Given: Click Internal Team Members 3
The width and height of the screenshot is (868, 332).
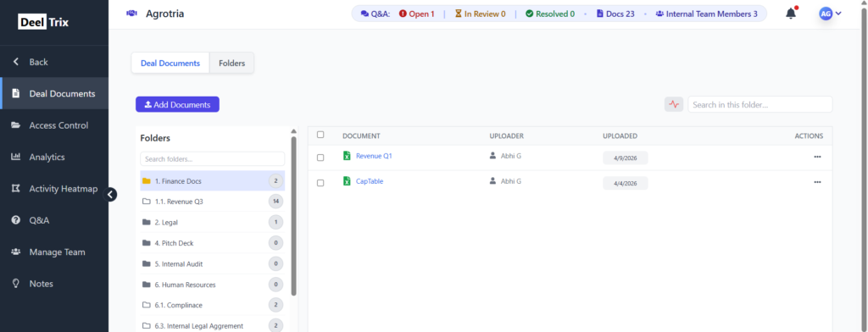Looking at the screenshot, I should (x=706, y=14).
